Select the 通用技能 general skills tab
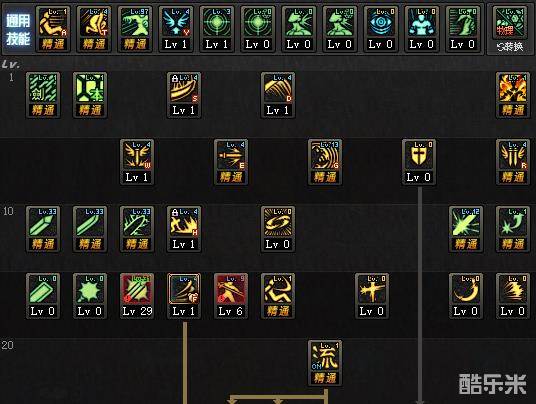The height and width of the screenshot is (404, 536). (x=18, y=29)
